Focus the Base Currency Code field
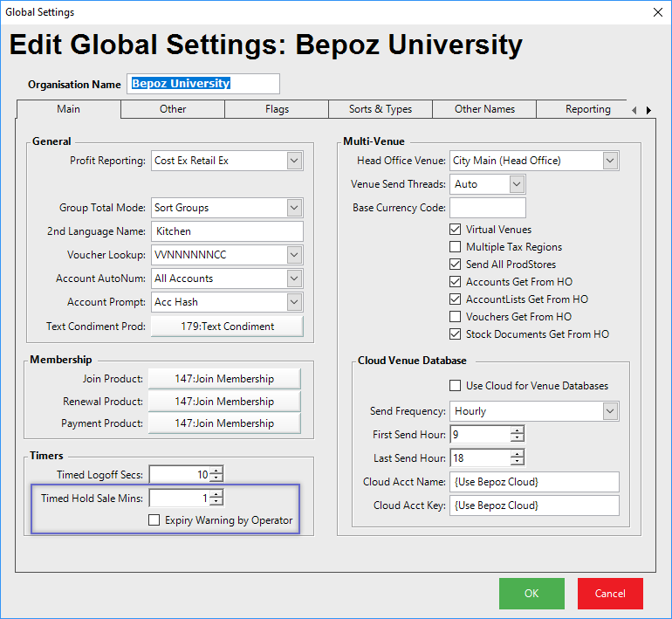The image size is (672, 619). (488, 208)
